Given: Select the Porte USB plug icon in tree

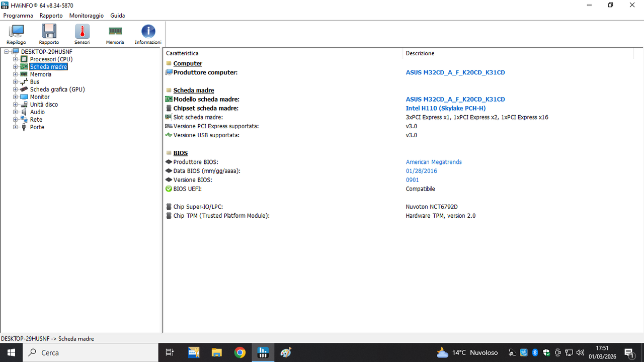Looking at the screenshot, I should [24, 127].
